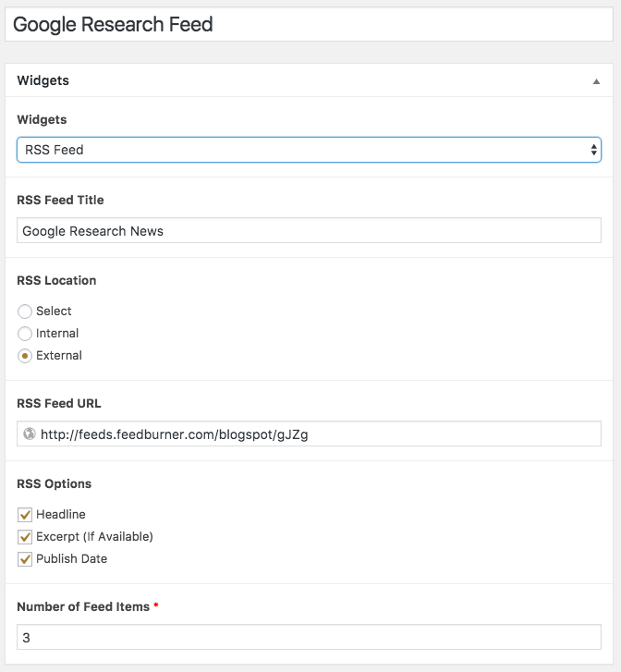Choose the Internal RSS location
This screenshot has width=621, height=672.
[25, 334]
